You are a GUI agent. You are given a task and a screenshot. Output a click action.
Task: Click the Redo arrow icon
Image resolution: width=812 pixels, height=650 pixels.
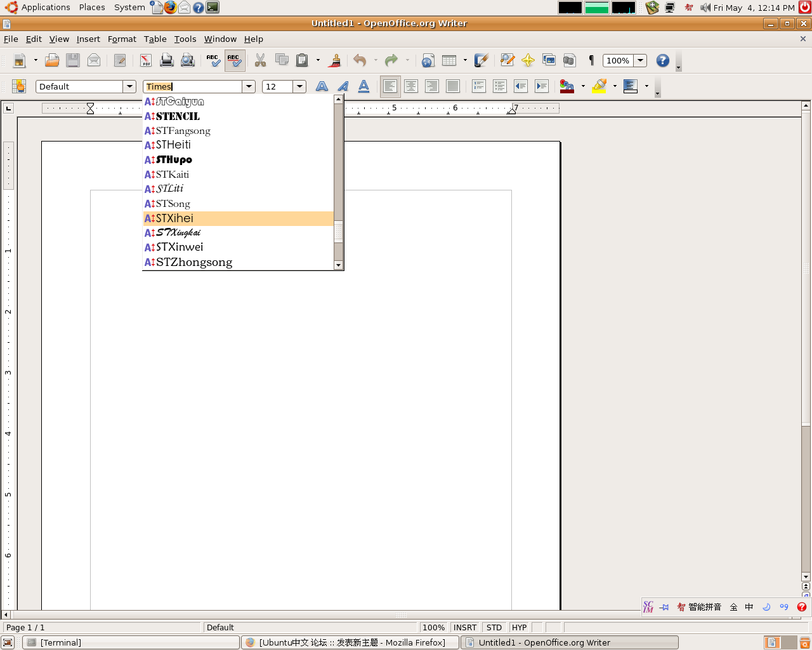click(x=391, y=60)
